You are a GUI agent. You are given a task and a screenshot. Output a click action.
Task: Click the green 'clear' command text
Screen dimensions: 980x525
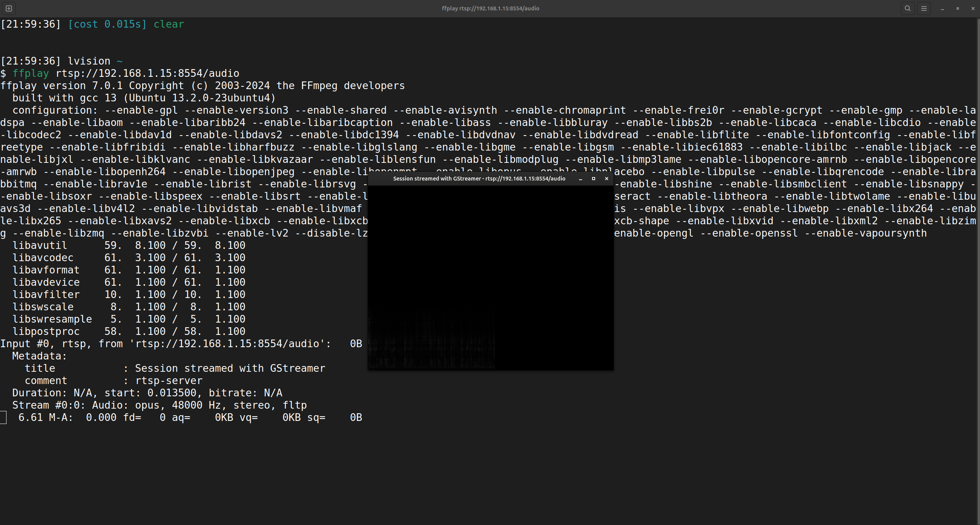169,24
